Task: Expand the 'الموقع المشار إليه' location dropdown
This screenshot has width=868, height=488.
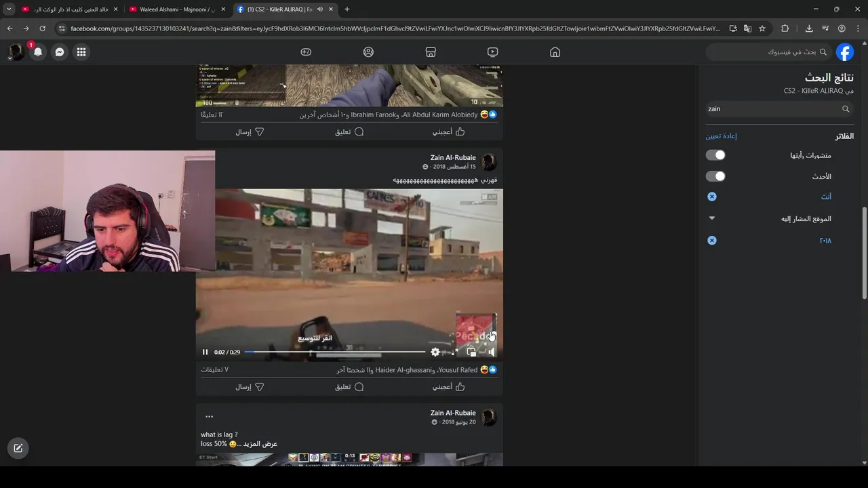Action: [712, 218]
